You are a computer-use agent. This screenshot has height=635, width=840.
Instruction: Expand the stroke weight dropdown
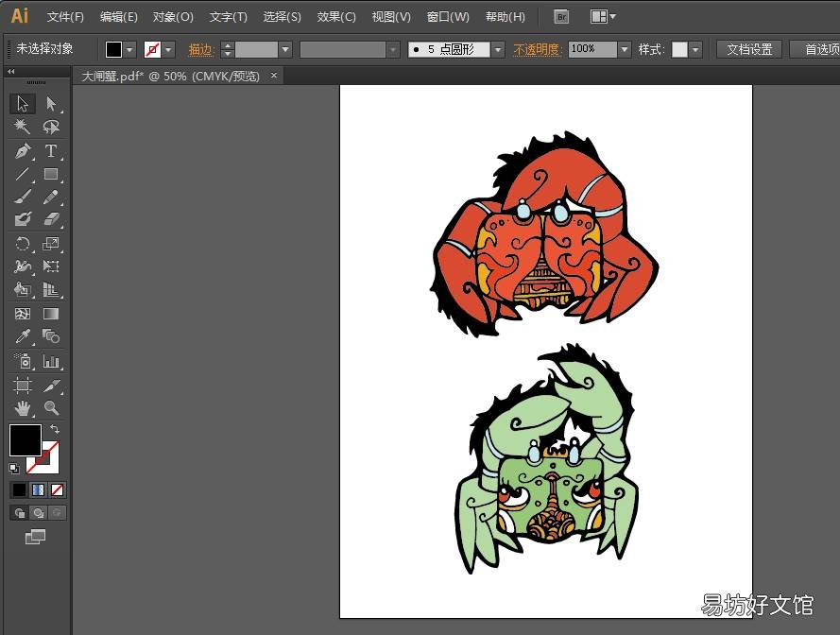click(285, 50)
